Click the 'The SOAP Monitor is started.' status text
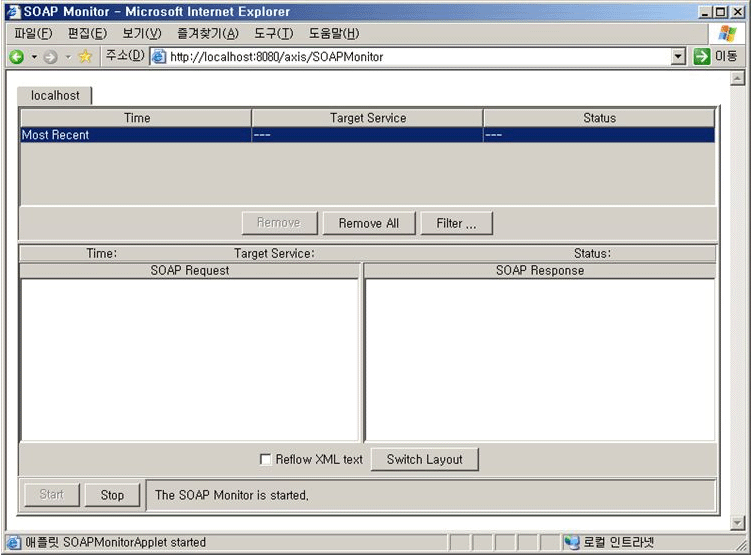The width and height of the screenshot is (751, 556). (231, 495)
